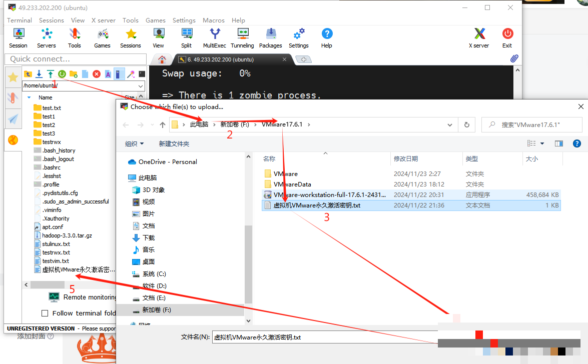Open the Sessions menu

[52, 20]
